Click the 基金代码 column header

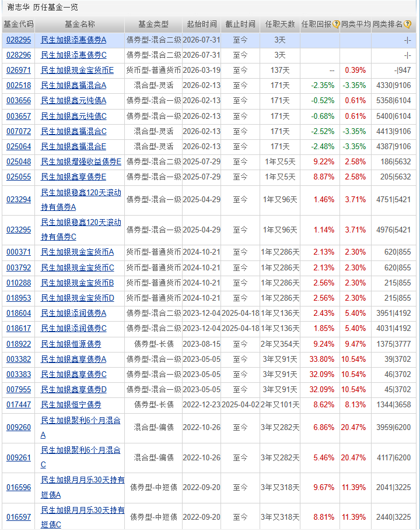click(19, 24)
